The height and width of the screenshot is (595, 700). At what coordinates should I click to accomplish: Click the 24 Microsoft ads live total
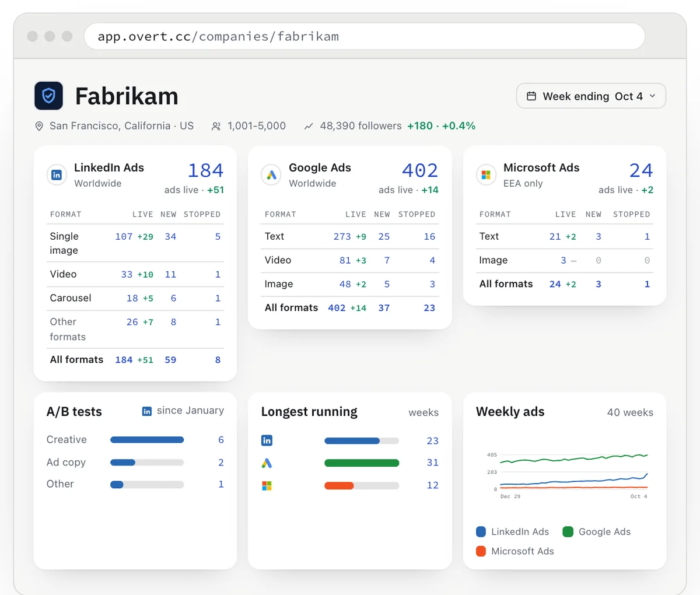[641, 170]
